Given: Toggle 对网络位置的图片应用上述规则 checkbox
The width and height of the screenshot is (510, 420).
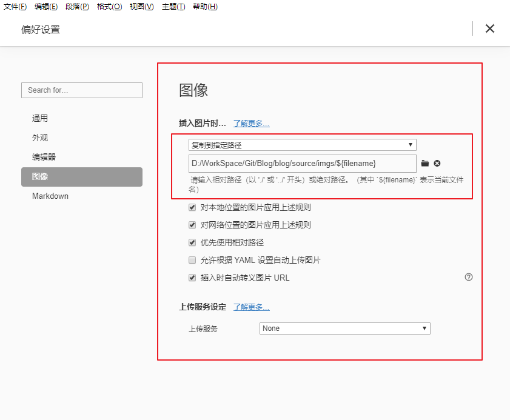Looking at the screenshot, I should 192,225.
